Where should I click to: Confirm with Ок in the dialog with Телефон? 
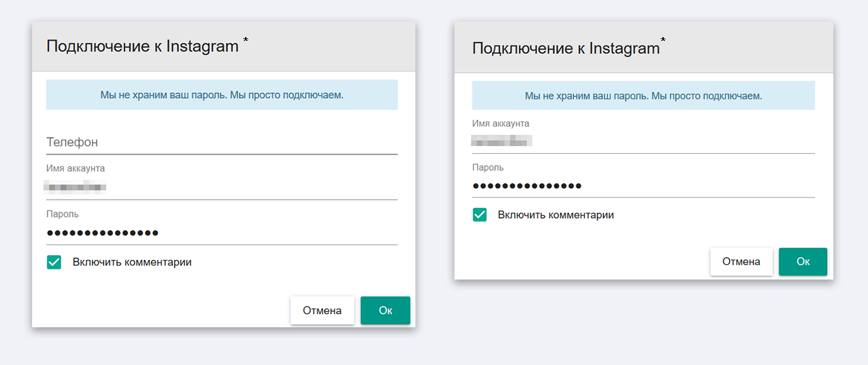point(385,310)
